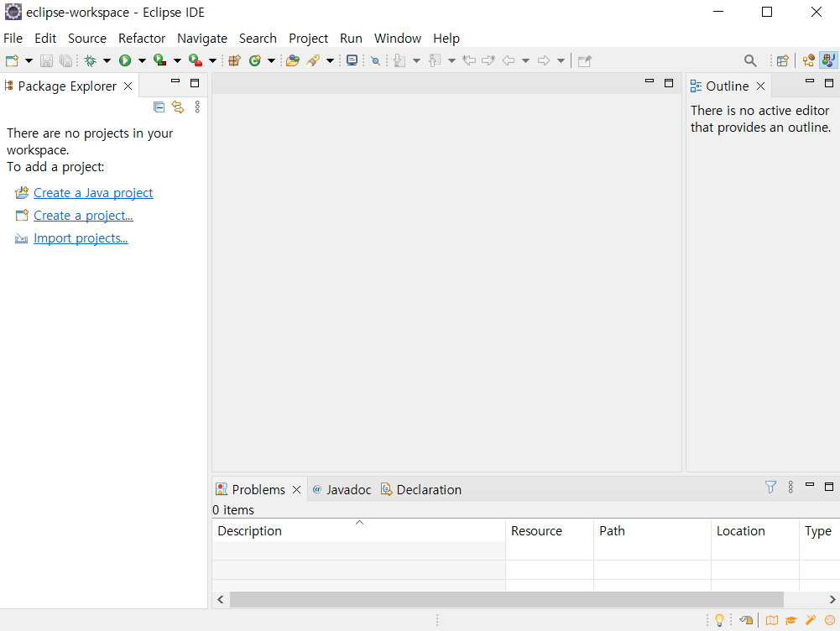Open the Project menu
840x631 pixels.
click(x=308, y=39)
